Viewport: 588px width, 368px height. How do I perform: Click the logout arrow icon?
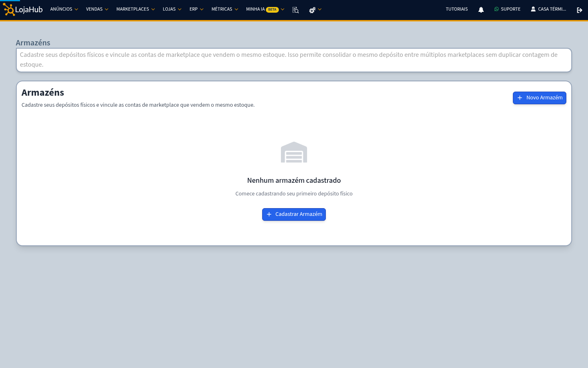tap(579, 10)
